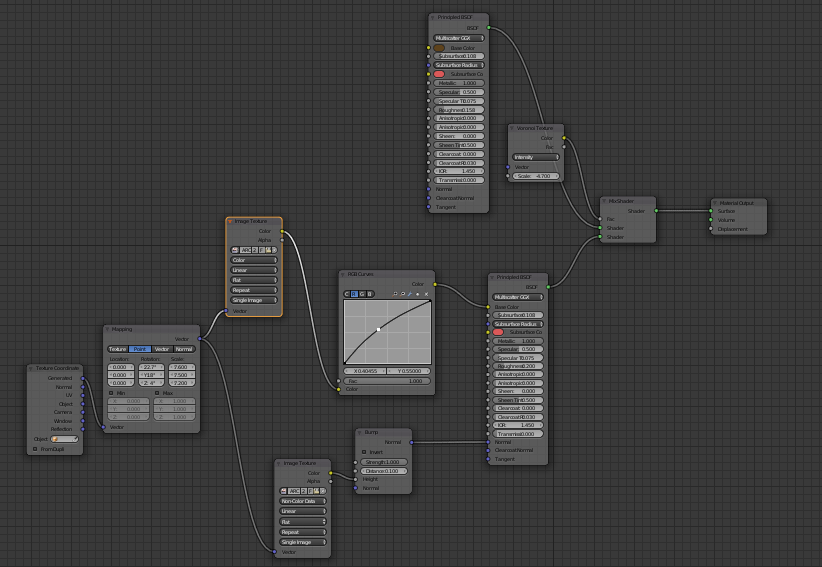Select the R channel in RGB Curves
The height and width of the screenshot is (567, 822).
click(x=354, y=294)
